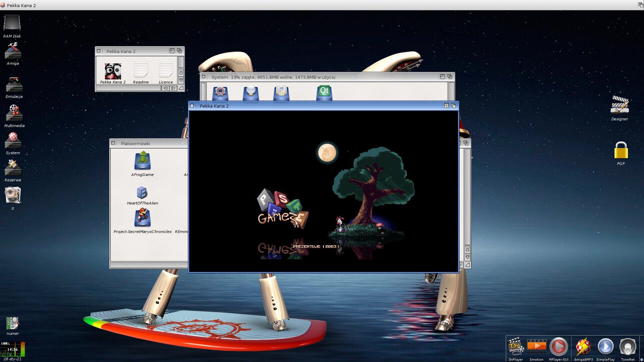644x362 pixels.
Task: Open the PGP padlock icon
Action: coord(621,150)
